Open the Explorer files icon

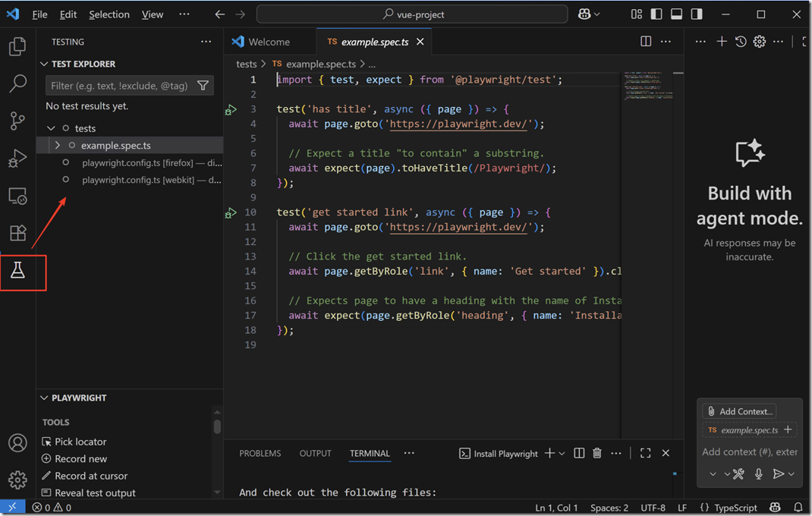(17, 47)
